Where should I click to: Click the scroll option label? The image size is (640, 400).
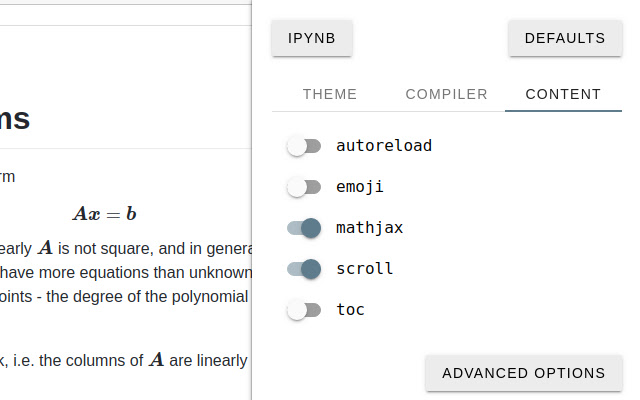coord(365,269)
